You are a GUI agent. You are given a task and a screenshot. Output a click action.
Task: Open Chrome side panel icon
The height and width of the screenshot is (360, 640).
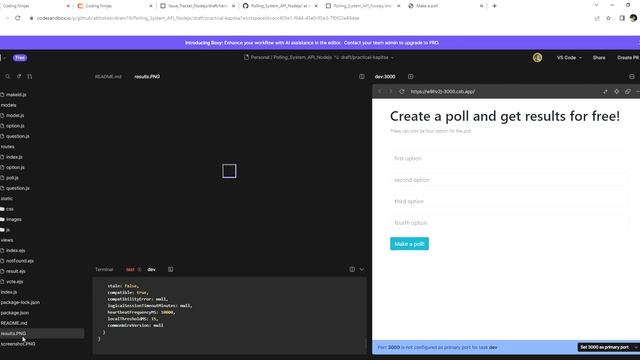(x=622, y=18)
